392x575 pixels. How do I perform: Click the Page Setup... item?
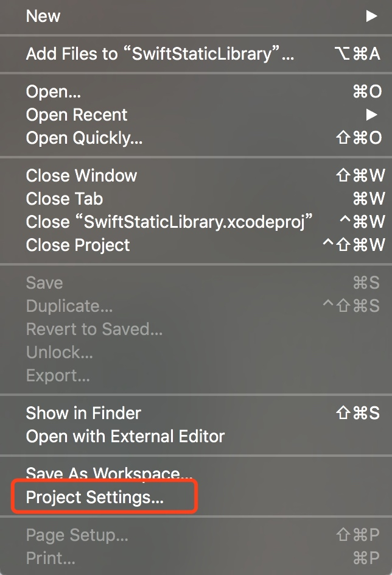coord(77,535)
